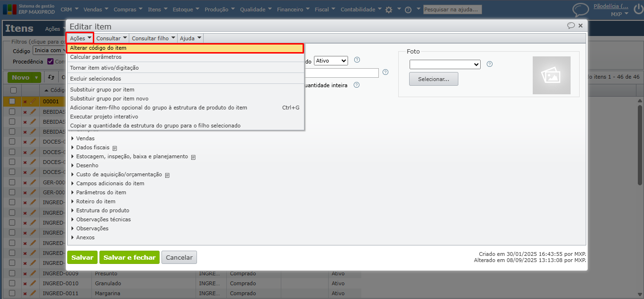Click help icon beside the Ativo dropdown
The width and height of the screenshot is (644, 299).
[x=357, y=60]
